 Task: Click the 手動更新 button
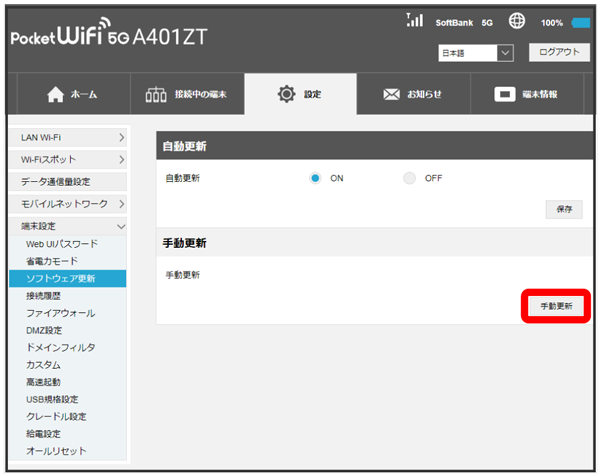click(556, 305)
